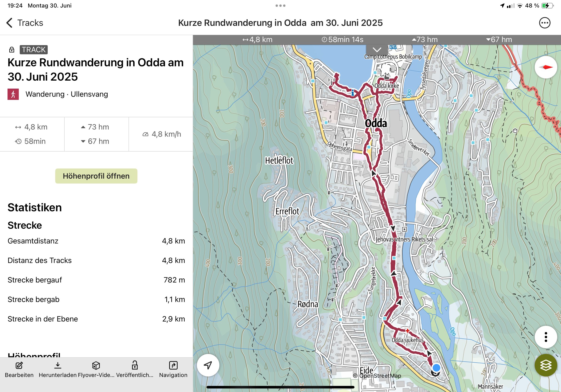This screenshot has height=392, width=561.
Task: Tap the Mannsåker place label
Action: click(490, 386)
